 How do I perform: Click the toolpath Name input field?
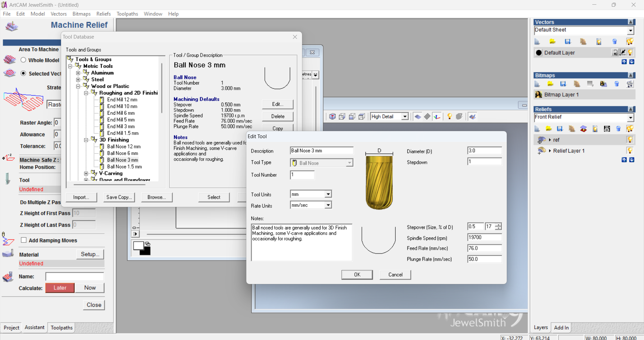point(75,276)
